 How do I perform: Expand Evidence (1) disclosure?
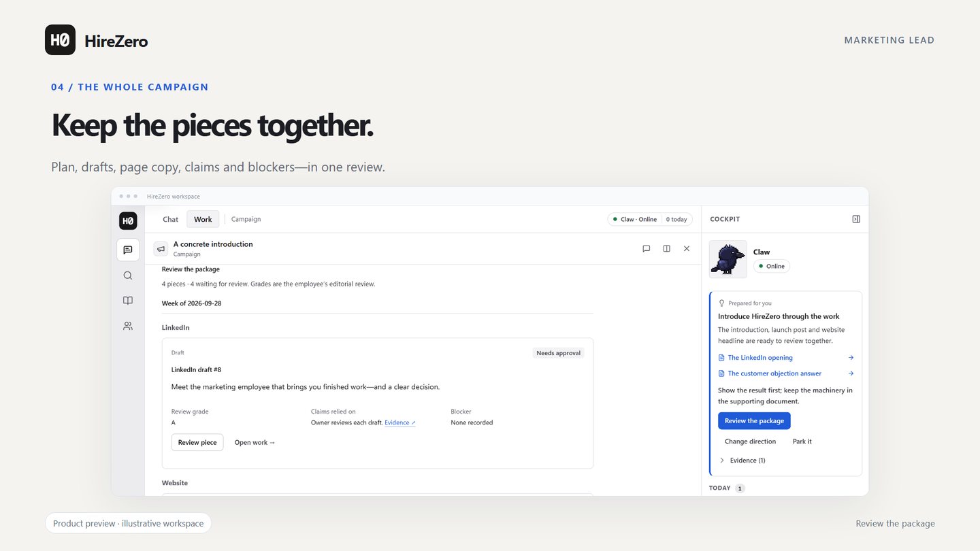[742, 461]
